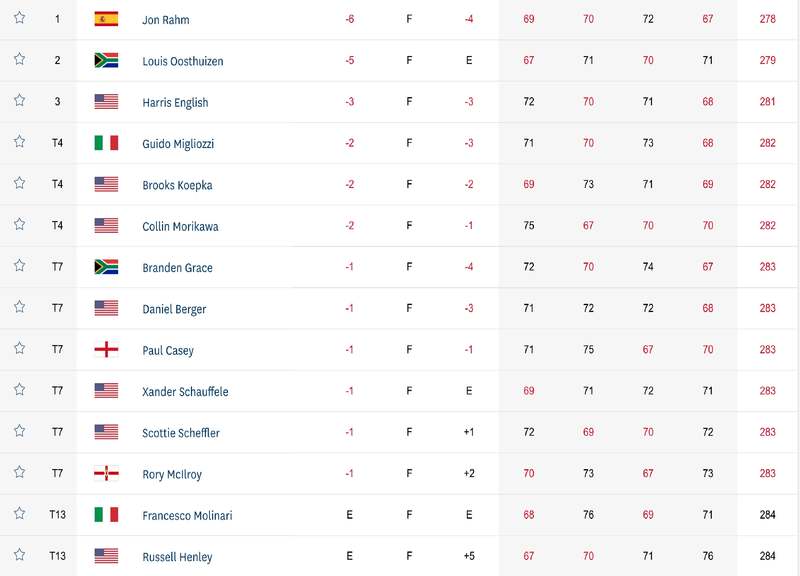Click Jon Rahm's total score 278
This screenshot has width=800, height=576.
click(x=767, y=19)
